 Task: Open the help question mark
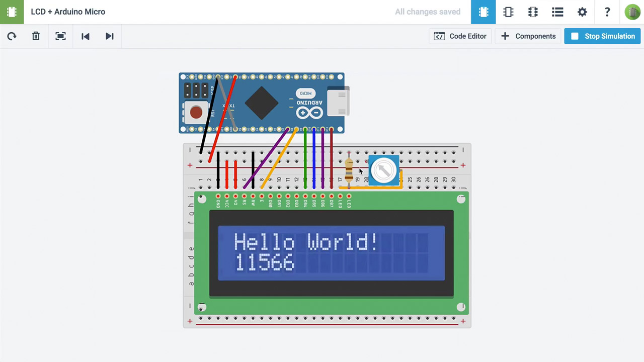coord(607,12)
